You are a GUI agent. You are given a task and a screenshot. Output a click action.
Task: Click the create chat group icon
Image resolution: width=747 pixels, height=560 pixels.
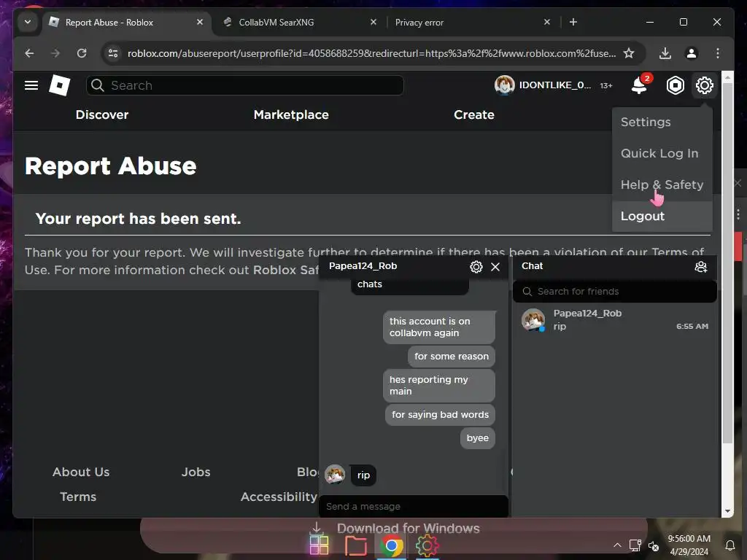pos(701,267)
